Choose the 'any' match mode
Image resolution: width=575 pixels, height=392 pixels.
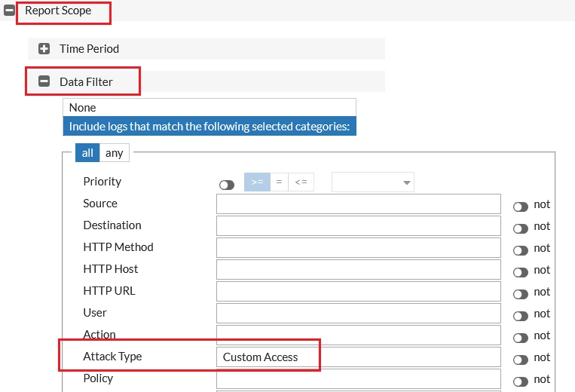coord(114,152)
